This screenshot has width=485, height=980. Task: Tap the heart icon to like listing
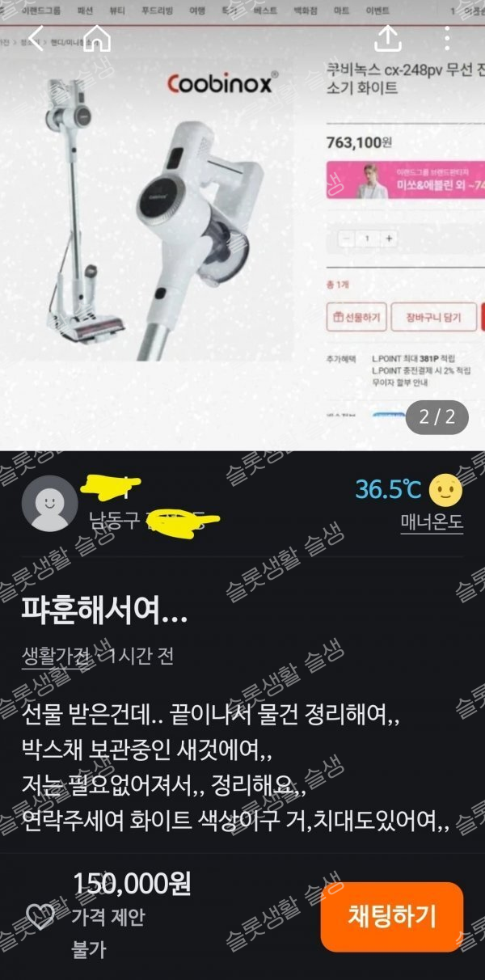pos(40,915)
